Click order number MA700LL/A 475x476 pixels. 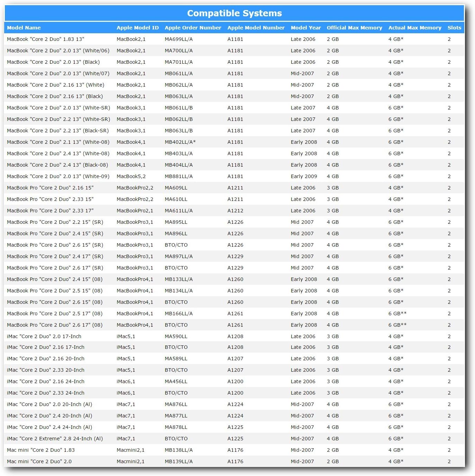coord(179,51)
